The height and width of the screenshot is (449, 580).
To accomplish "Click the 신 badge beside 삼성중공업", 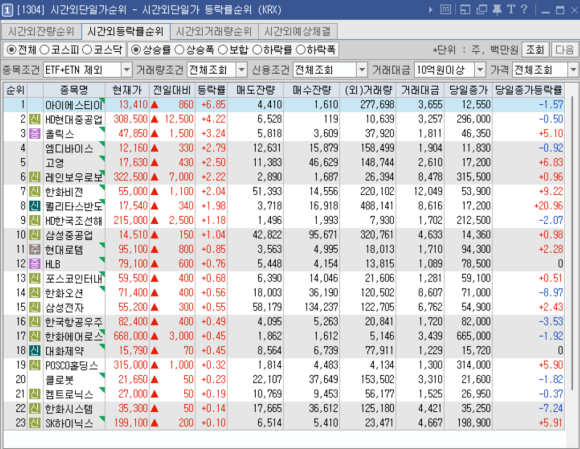I will (x=35, y=235).
